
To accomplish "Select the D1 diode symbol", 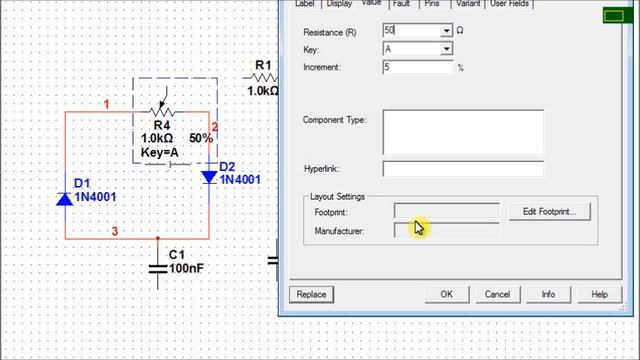I will pos(65,199).
